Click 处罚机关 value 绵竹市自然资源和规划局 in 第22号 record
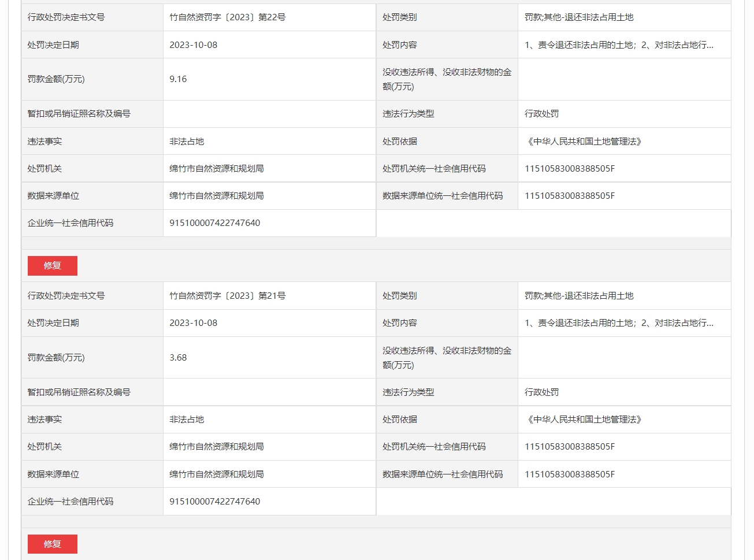The height and width of the screenshot is (560, 754). [x=216, y=169]
